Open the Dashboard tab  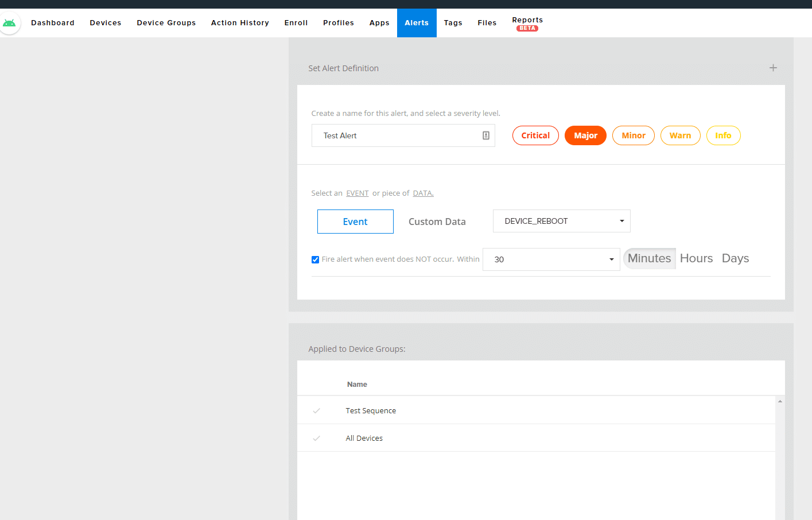[x=53, y=23]
